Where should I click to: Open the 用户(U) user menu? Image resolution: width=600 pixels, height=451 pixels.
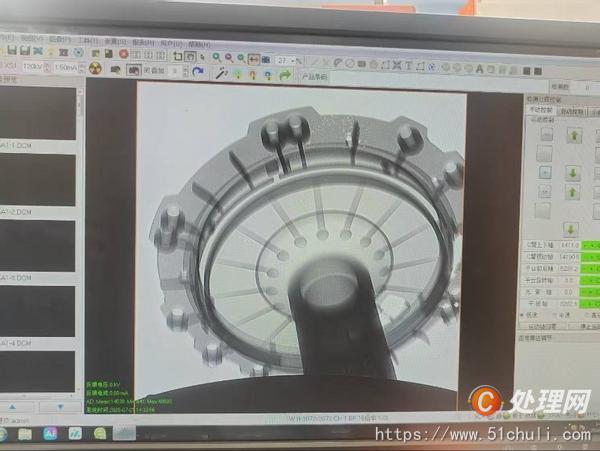click(x=171, y=44)
